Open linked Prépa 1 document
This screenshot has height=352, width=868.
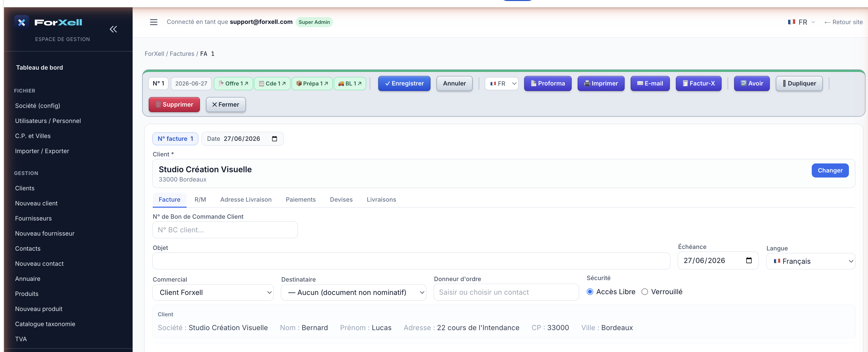tap(312, 84)
